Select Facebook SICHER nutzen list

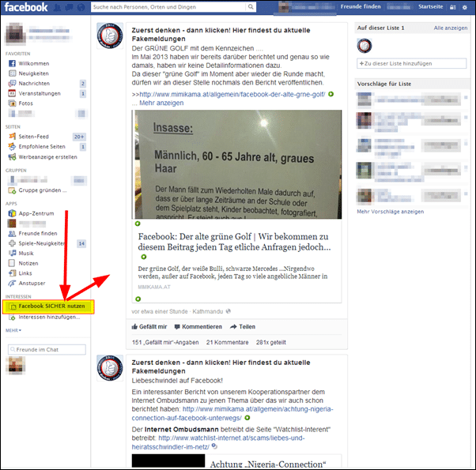pyautogui.click(x=48, y=306)
